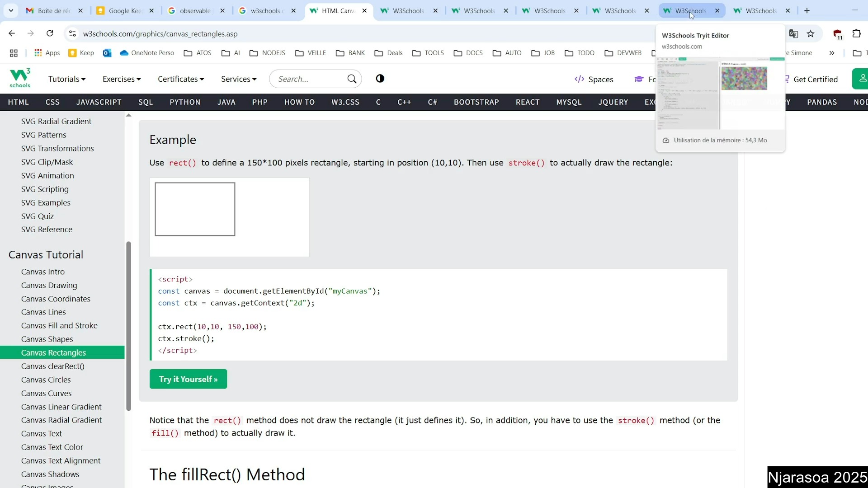
Task: Click the search magnifier icon
Action: click(x=352, y=79)
